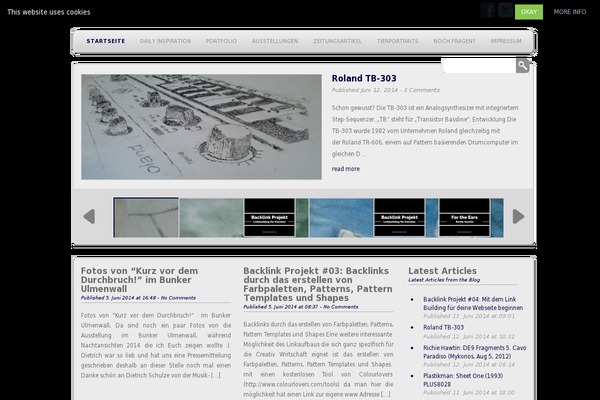Open Plastikman Sheet One article link
The image size is (600, 400).
click(463, 380)
